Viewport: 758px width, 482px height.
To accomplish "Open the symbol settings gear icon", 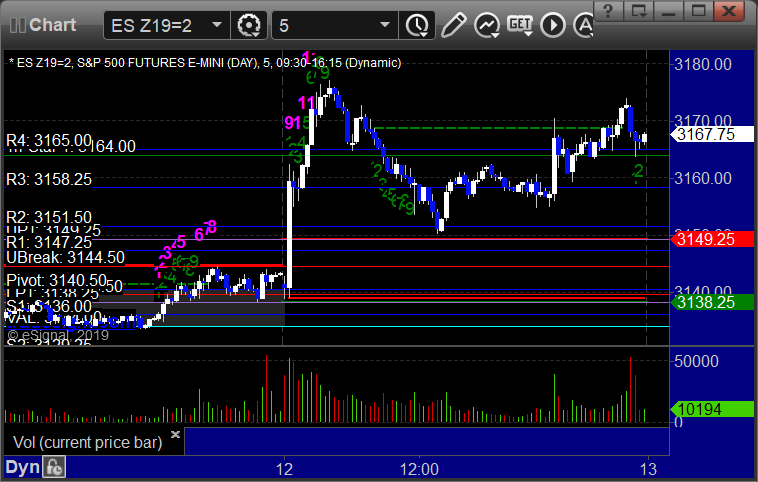I will coord(248,25).
